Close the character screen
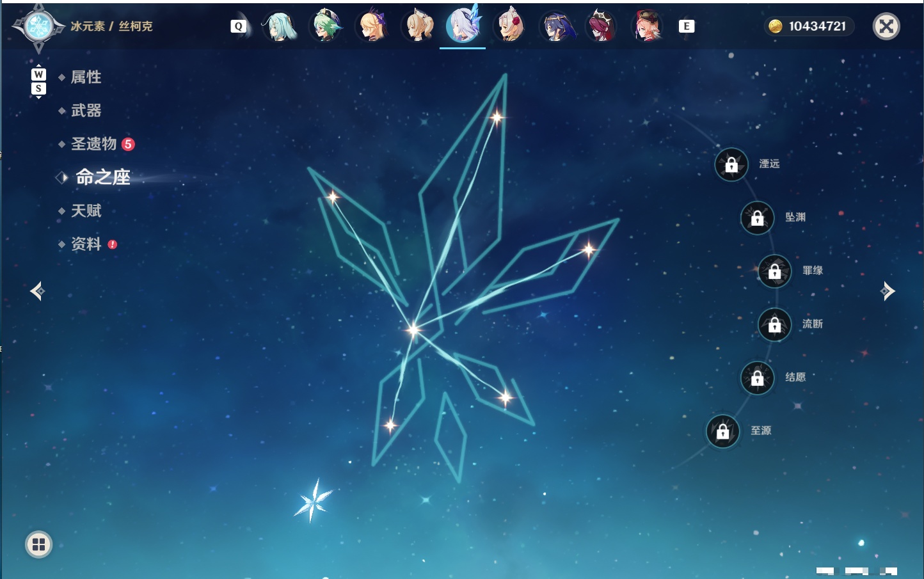This screenshot has width=924, height=579. (x=886, y=26)
